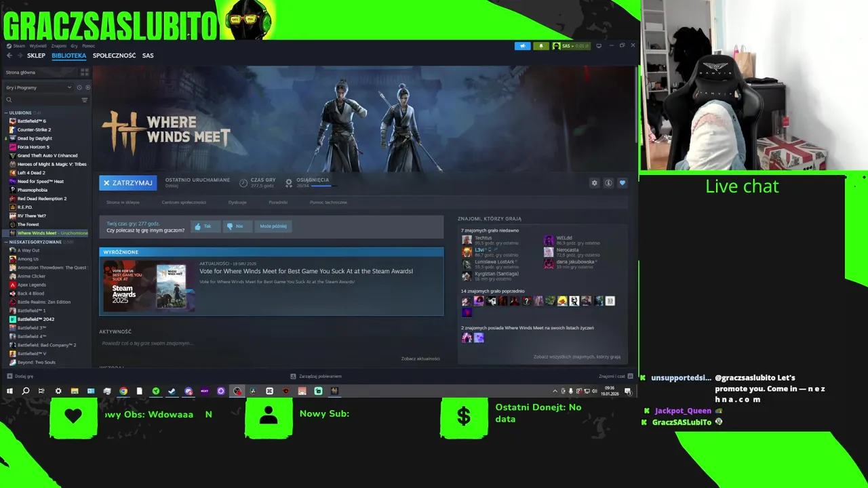Click Apex Legends game icon in list
This screenshot has height=488, width=868.
tap(12, 285)
